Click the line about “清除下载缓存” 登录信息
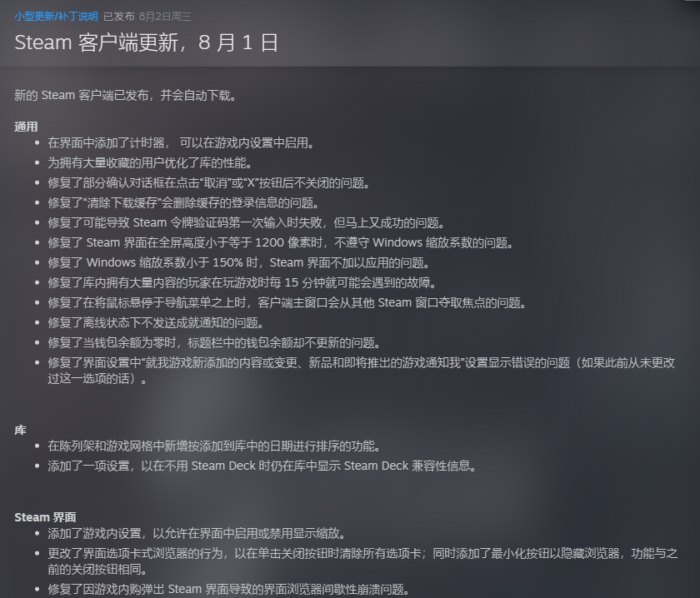Viewport: 700px width, 598px height. (x=184, y=203)
